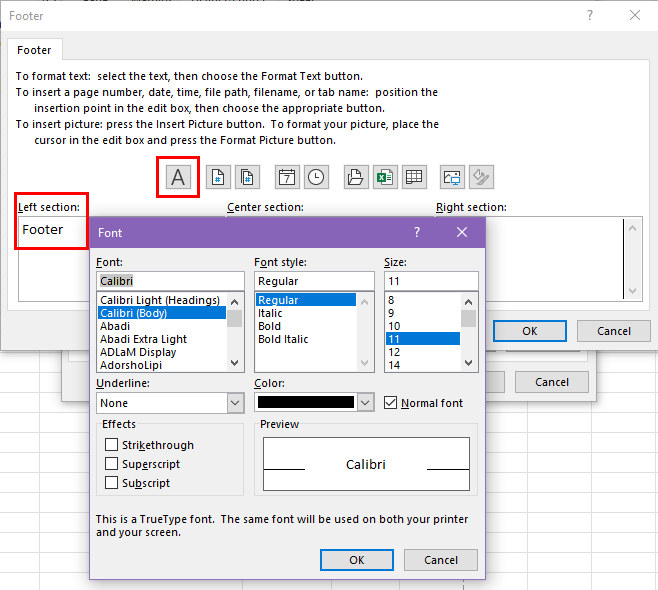Click the font list scrollbar thumb

[235, 318]
